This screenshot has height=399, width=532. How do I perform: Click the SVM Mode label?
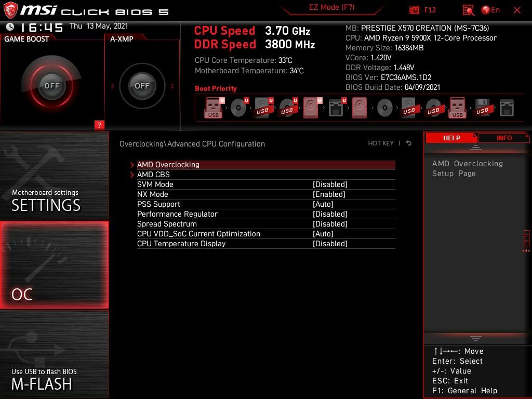(155, 184)
